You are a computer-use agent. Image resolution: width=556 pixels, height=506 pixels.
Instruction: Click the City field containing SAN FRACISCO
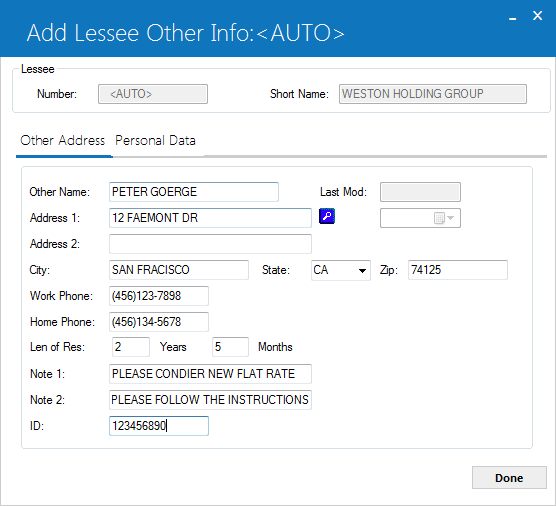click(x=179, y=270)
